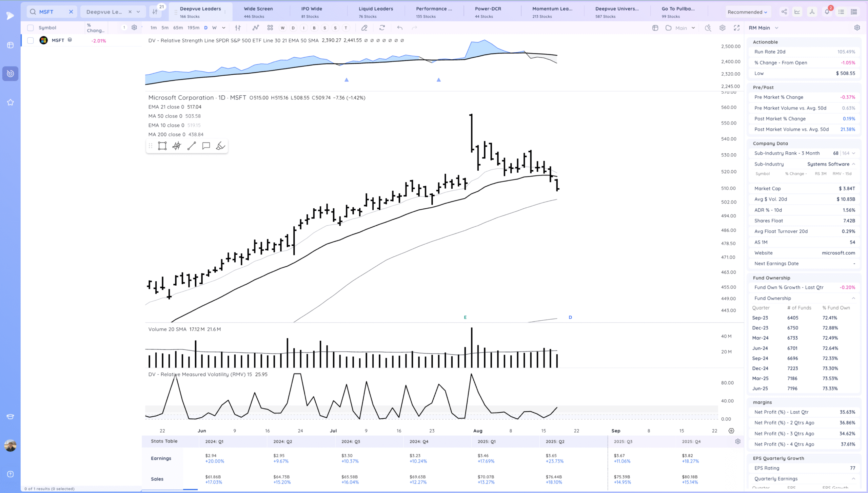
Task: Open the quick search lightning icon
Action: tap(708, 28)
